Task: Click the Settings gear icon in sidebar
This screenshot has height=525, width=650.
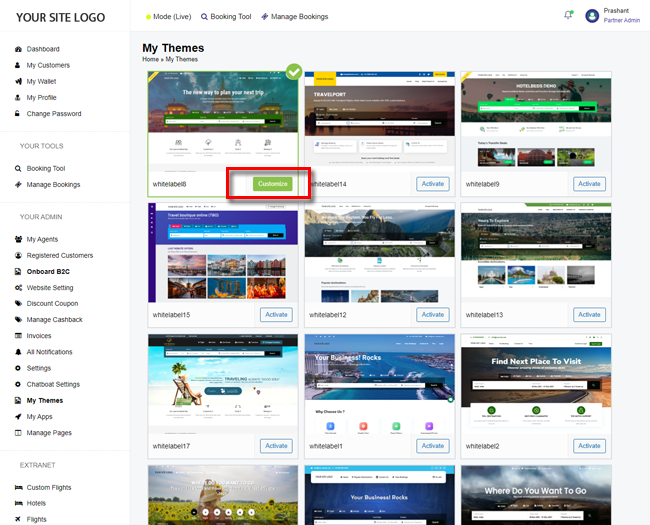Action: (18, 368)
